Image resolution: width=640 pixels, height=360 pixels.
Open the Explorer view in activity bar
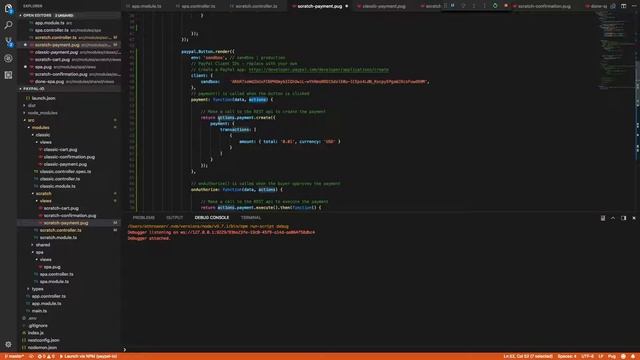click(x=8, y=8)
